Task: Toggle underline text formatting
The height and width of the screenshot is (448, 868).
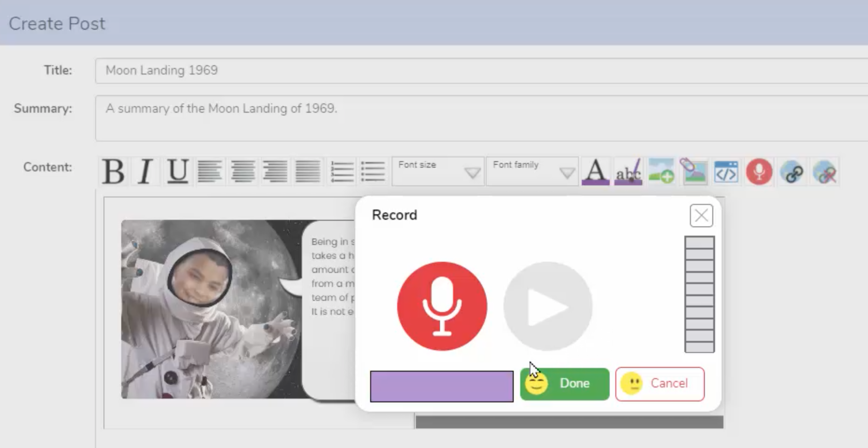Action: pos(178,172)
